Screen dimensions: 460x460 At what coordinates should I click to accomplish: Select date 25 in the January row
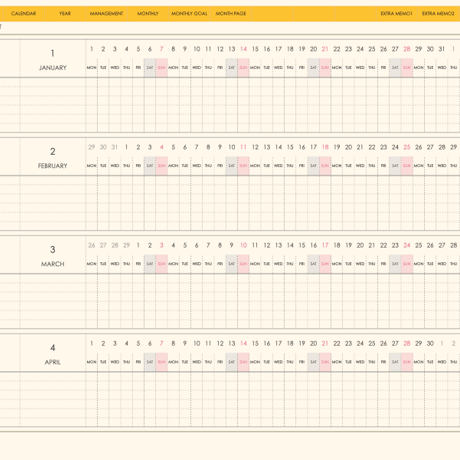click(x=372, y=49)
